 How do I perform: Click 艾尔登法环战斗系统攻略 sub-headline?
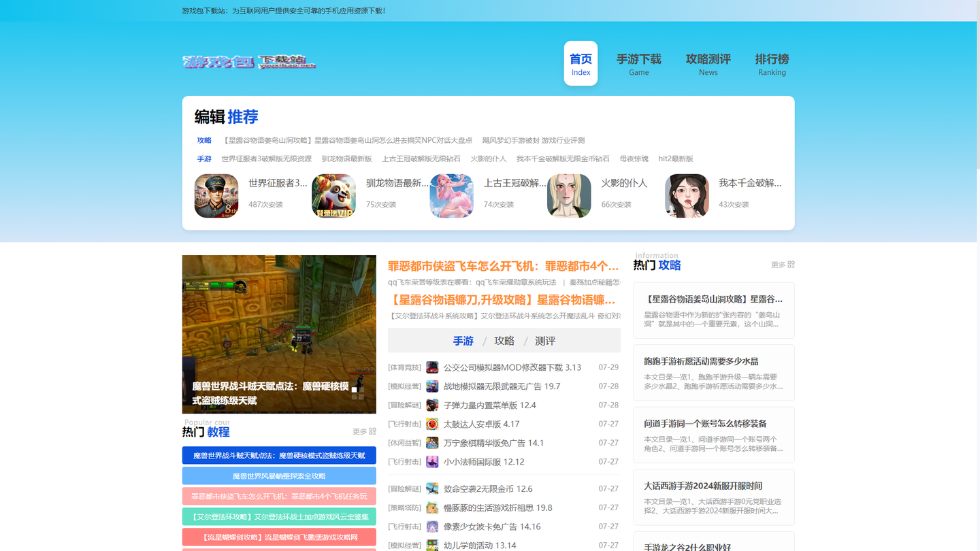tap(504, 316)
